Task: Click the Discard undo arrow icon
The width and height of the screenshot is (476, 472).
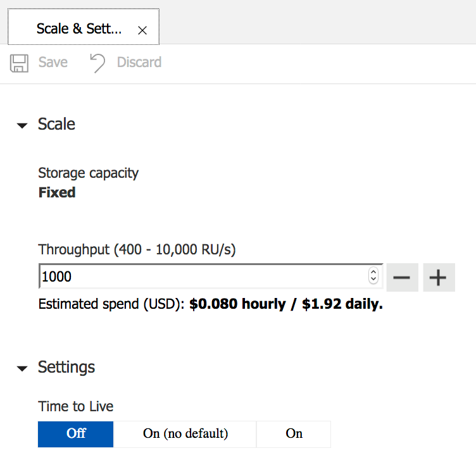Action: [97, 63]
